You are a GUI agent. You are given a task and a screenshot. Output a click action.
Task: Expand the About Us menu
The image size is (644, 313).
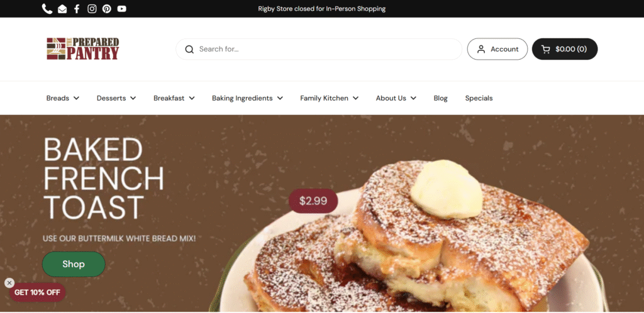[x=396, y=98]
